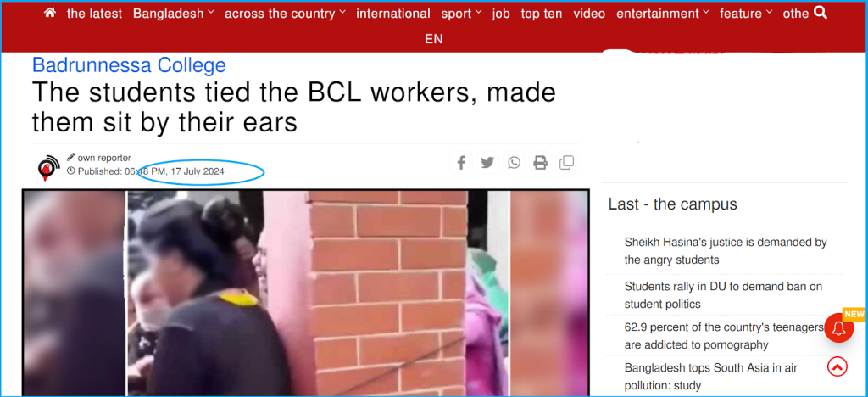The width and height of the screenshot is (868, 397).
Task: Click the article's blurred video thumbnail
Action: point(305,293)
